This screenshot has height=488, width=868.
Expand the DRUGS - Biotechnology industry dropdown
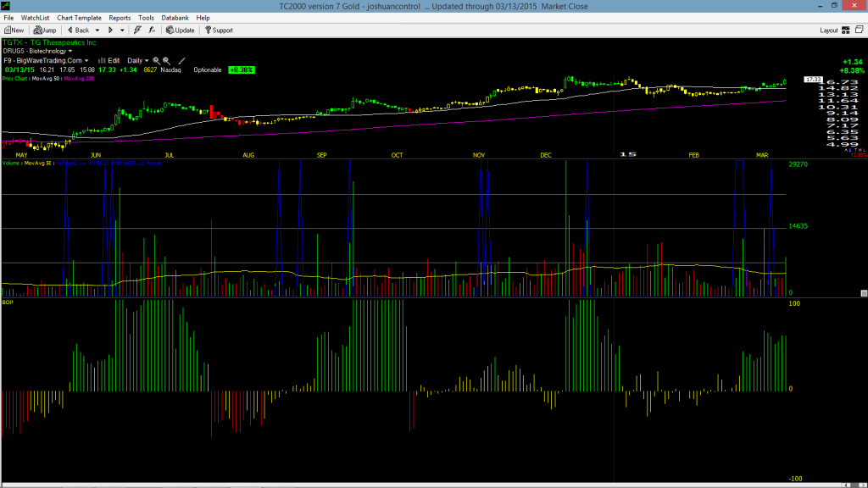coord(37,51)
